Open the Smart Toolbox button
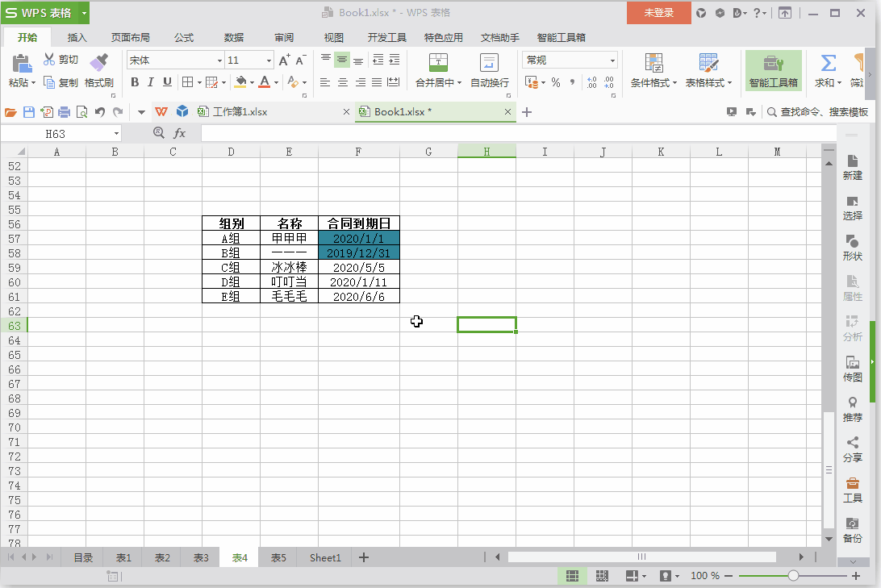 [x=773, y=71]
